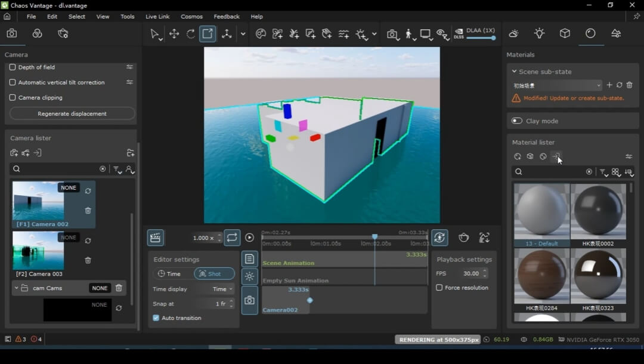Toggle Clay mode switch
644x364 pixels.
coord(516,121)
